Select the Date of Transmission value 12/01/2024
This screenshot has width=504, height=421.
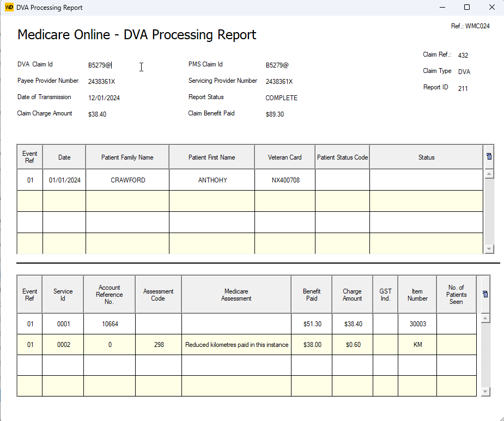click(104, 98)
